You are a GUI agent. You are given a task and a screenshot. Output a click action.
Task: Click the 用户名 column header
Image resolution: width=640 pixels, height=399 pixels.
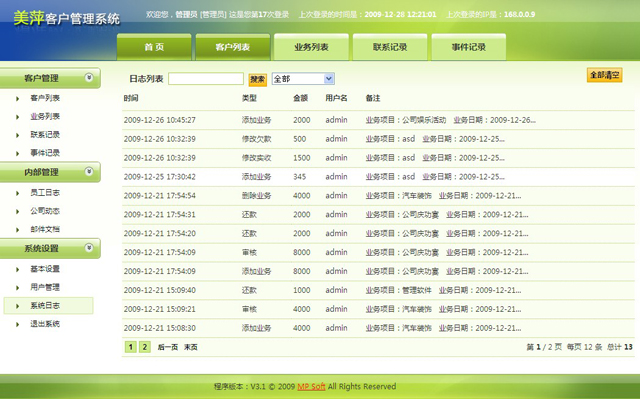coord(336,98)
